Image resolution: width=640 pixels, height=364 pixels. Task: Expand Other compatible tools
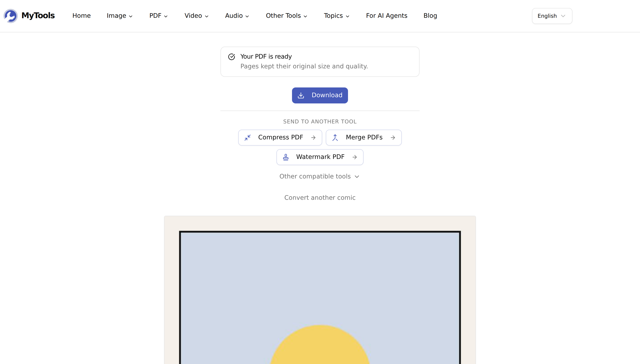click(x=320, y=176)
